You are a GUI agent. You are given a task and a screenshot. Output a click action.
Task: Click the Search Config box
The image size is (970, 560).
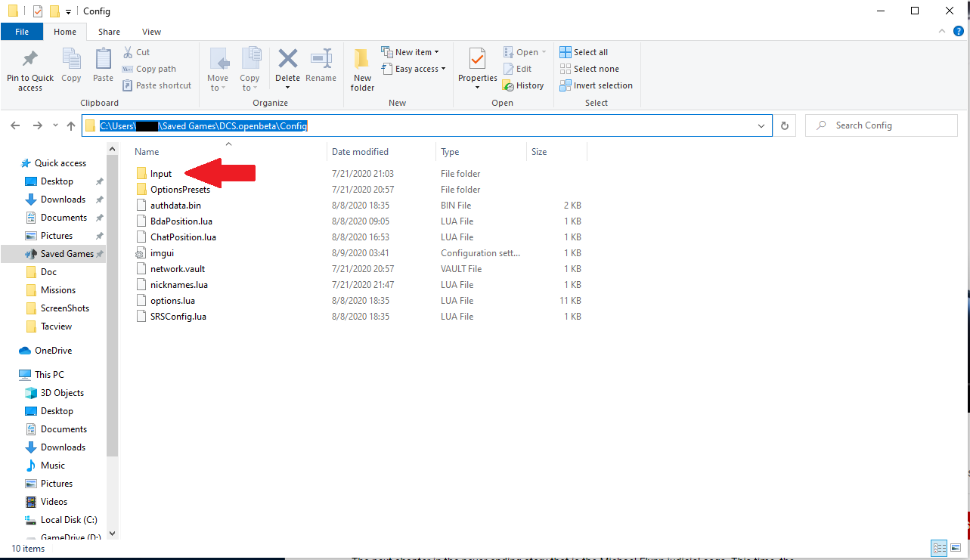882,125
